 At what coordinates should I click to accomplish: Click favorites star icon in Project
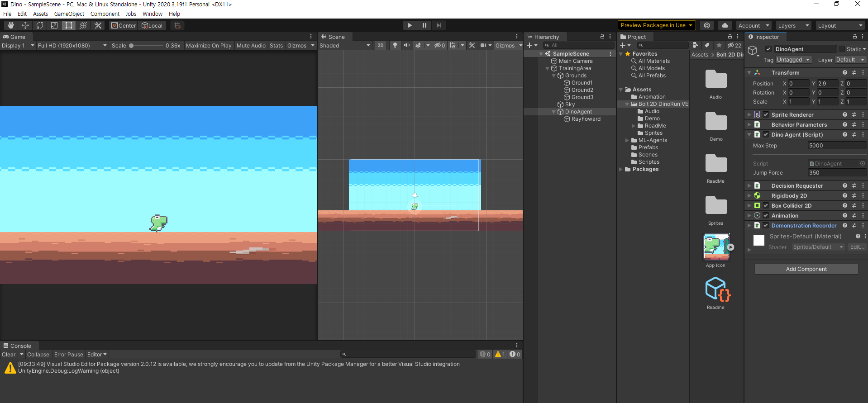(719, 45)
